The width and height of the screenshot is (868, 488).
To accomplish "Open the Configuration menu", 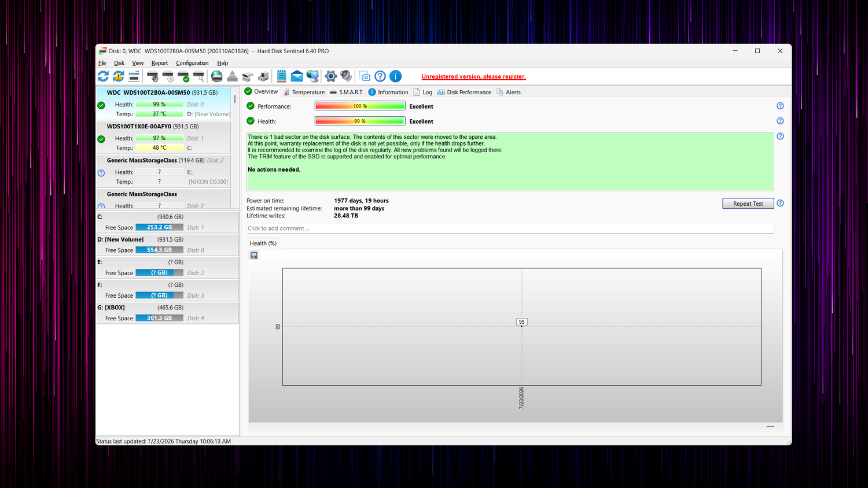I will point(192,63).
